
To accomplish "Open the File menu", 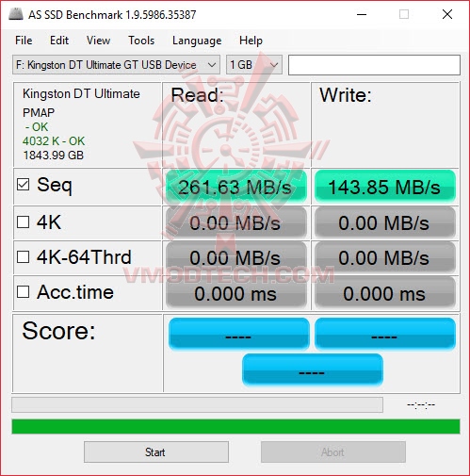I will [x=24, y=41].
